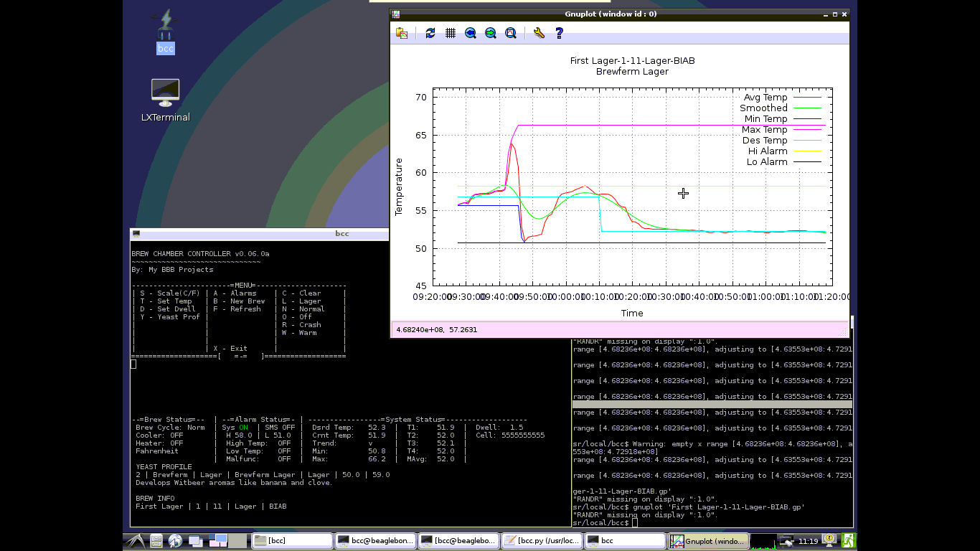Switch to the bcc.py editor taskbar button
The image size is (980, 551).
[542, 541]
